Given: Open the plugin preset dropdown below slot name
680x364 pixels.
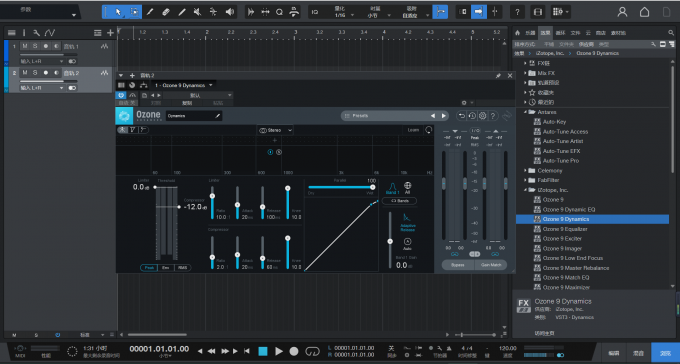Looking at the screenshot, I should pyautogui.click(x=198, y=95).
